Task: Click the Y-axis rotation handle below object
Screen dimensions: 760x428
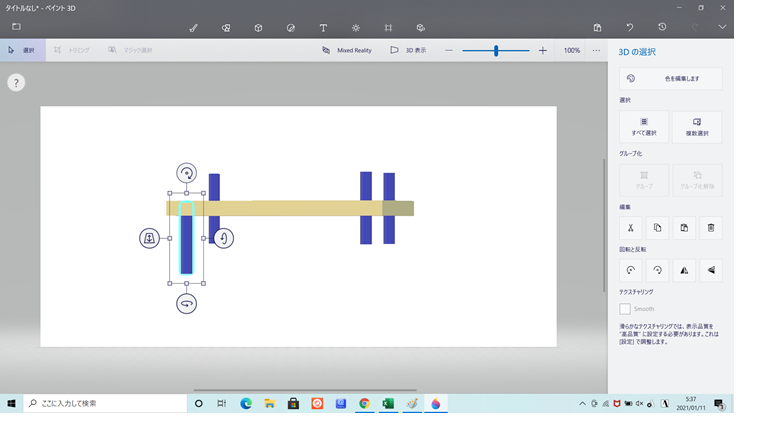Action: (x=187, y=304)
